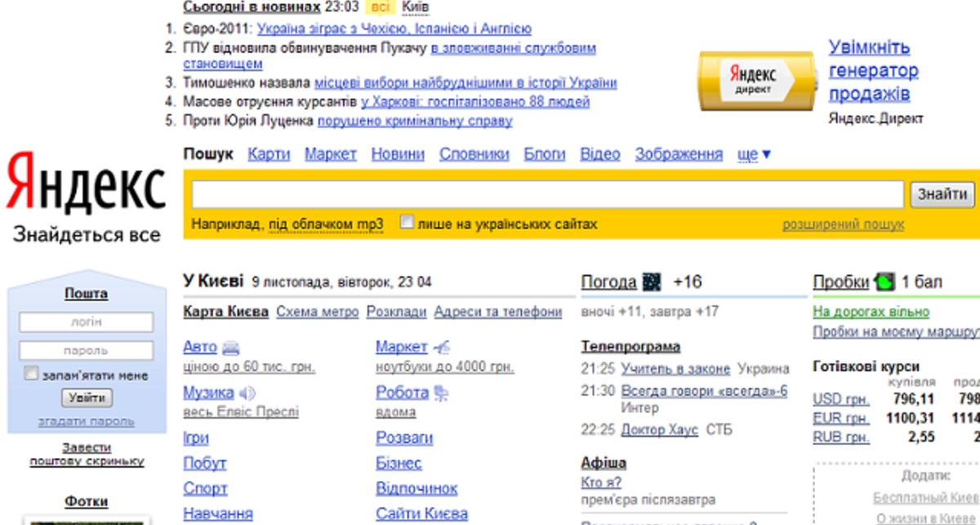Click the weather icon next to Погода
980x525 pixels.
click(x=652, y=283)
